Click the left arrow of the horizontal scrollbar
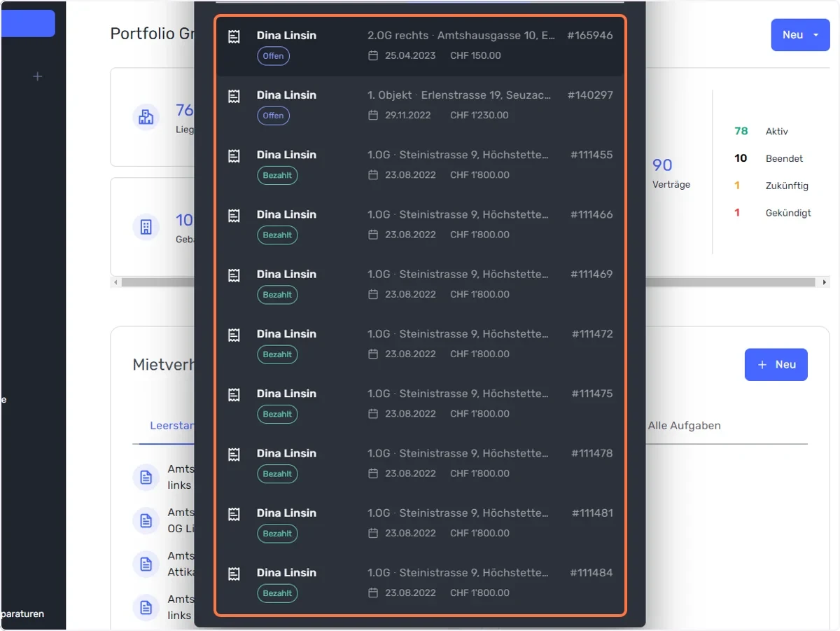The height and width of the screenshot is (631, 840). click(115, 282)
